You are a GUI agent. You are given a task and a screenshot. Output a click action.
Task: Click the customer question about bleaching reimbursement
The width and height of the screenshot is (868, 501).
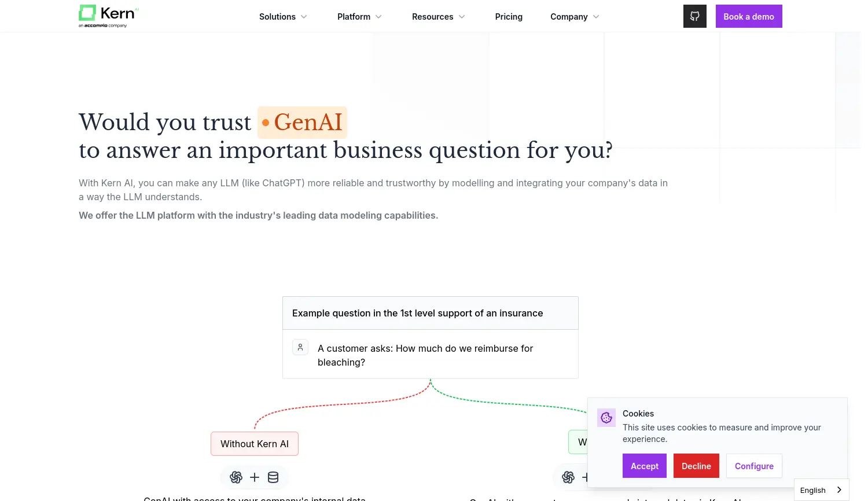(x=425, y=355)
